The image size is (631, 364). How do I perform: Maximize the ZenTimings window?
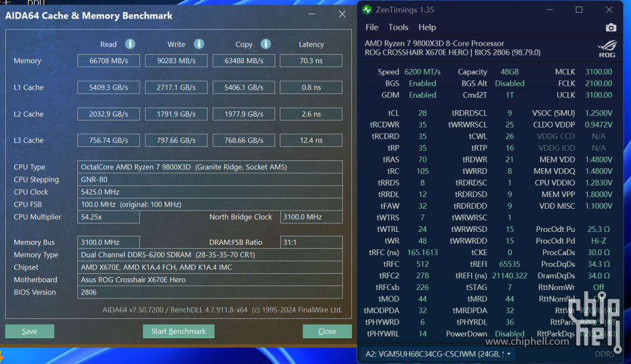point(579,10)
